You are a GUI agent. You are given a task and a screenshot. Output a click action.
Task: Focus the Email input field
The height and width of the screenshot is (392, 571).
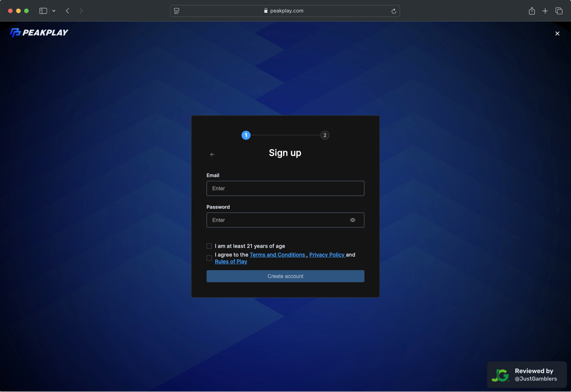[x=285, y=188]
